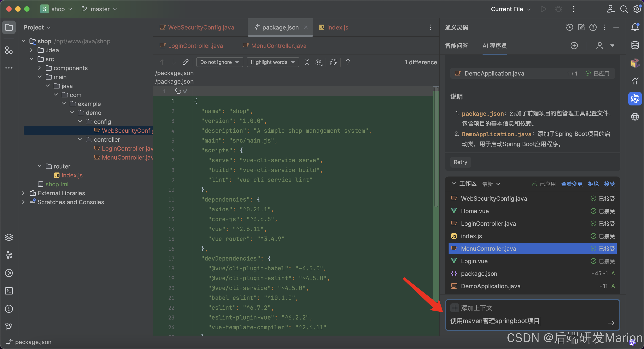Toggle collapse of unchanged fragments

(307, 62)
